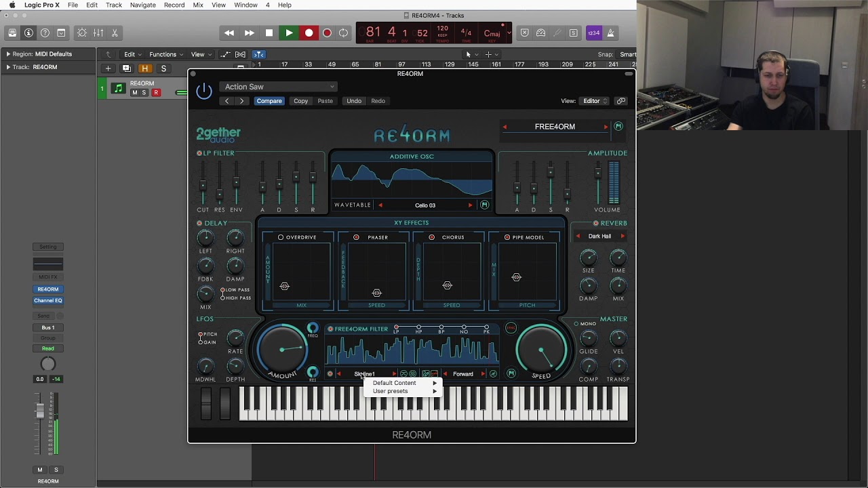The image size is (868, 488).
Task: Open the Logic Pro Library panel
Action: (x=12, y=33)
